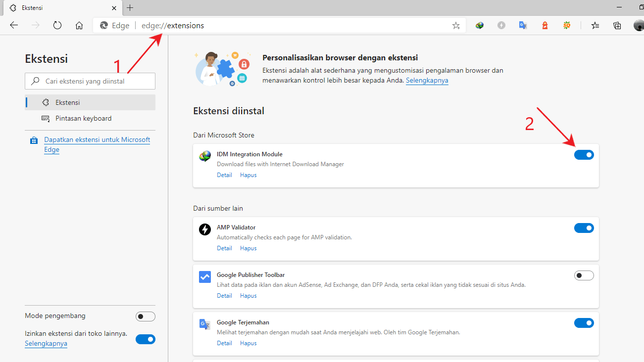Click the keyboard icon beside Pintasan keyboard
Viewport: 644px width, 362px height.
point(46,119)
